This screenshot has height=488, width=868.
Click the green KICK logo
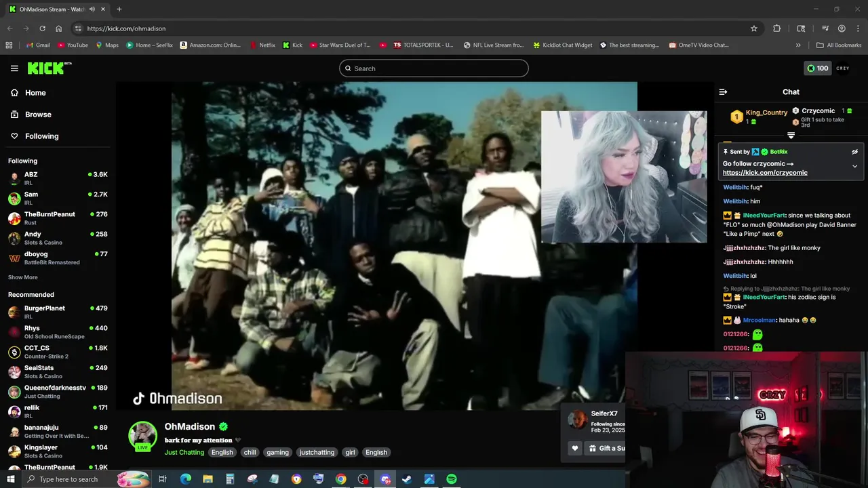(49, 68)
